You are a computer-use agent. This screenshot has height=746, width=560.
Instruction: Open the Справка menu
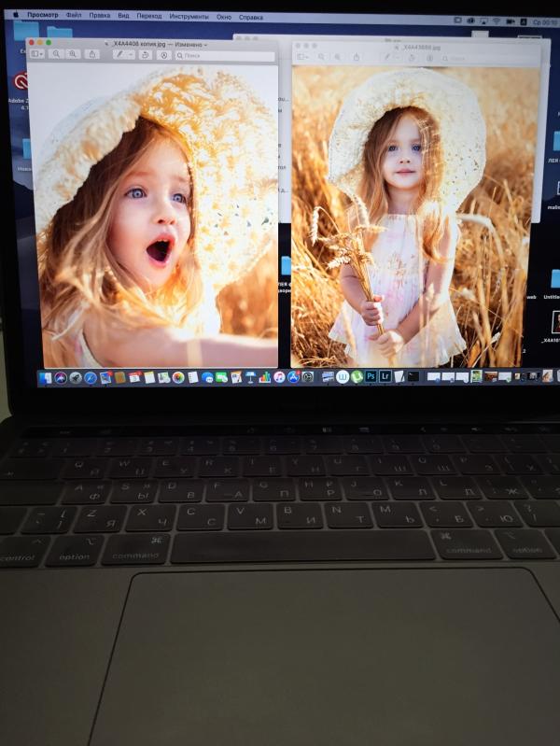(251, 18)
